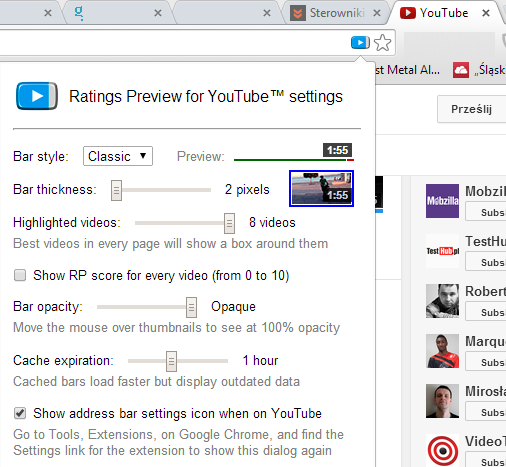Click the Bar opacity slider handle
This screenshot has width=506, height=467.
click(191, 307)
